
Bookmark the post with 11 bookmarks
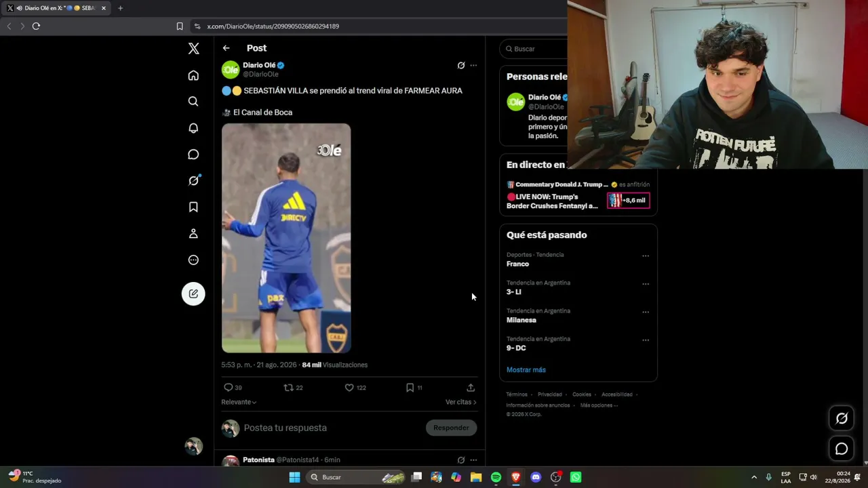414,388
